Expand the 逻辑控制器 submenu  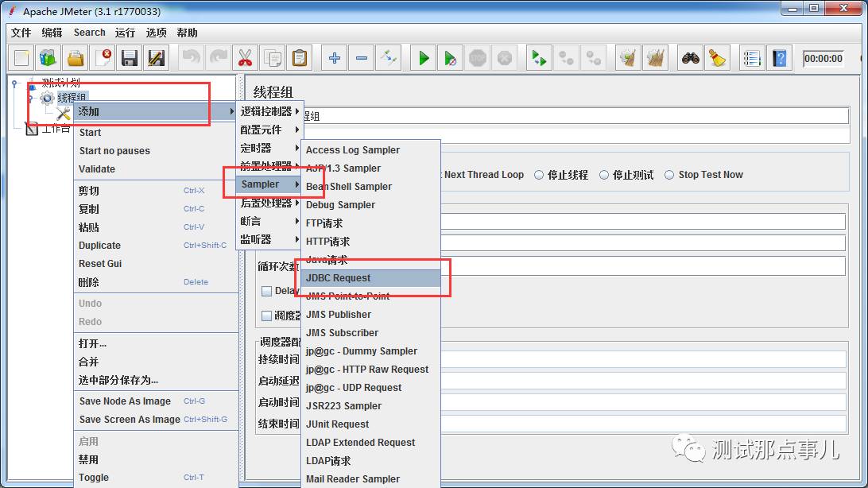pos(269,111)
